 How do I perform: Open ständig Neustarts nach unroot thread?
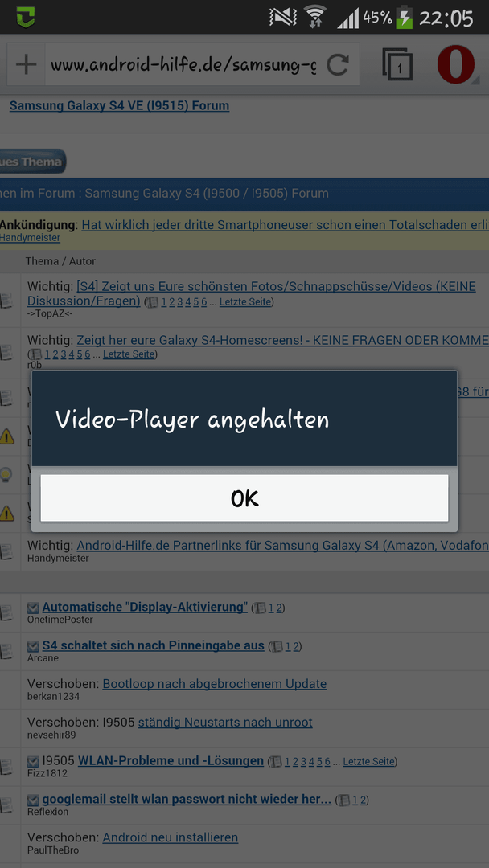pos(225,723)
